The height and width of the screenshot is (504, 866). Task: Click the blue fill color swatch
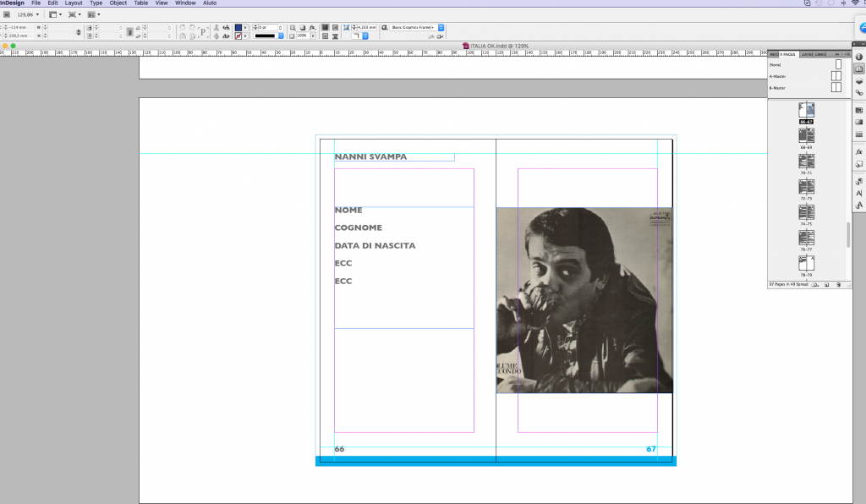click(x=238, y=28)
